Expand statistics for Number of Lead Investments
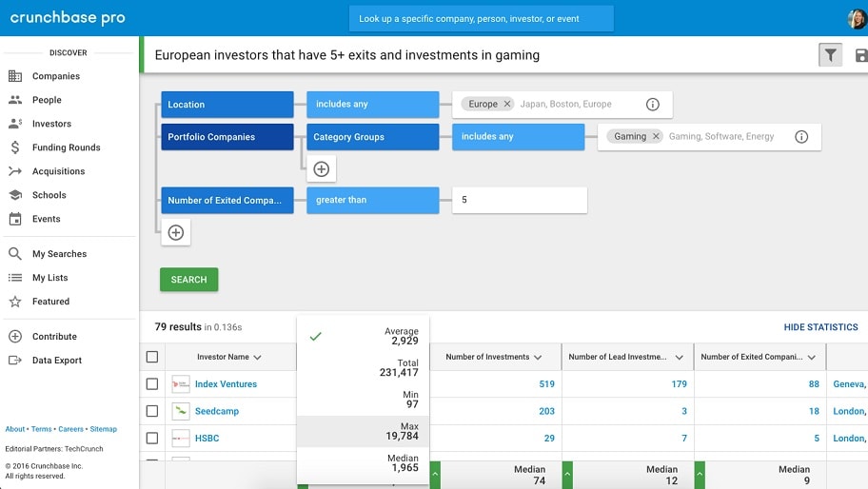 click(567, 475)
